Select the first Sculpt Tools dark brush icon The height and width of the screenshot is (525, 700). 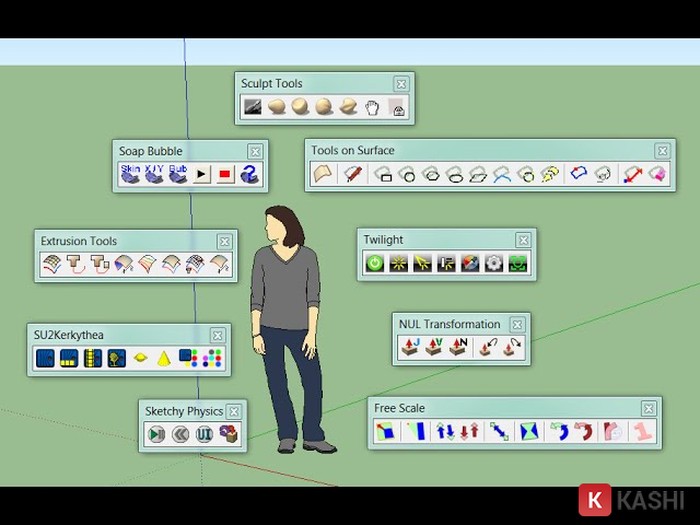(x=253, y=107)
